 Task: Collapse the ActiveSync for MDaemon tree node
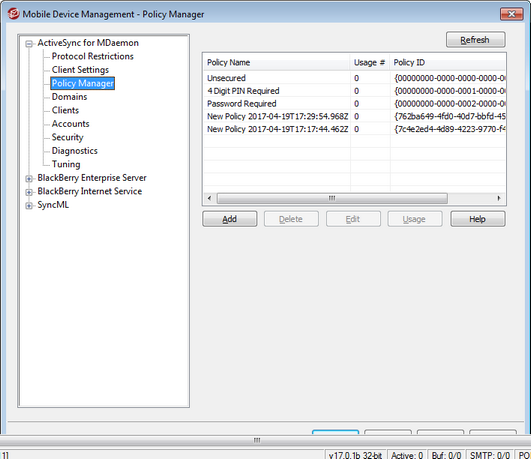pyautogui.click(x=29, y=44)
